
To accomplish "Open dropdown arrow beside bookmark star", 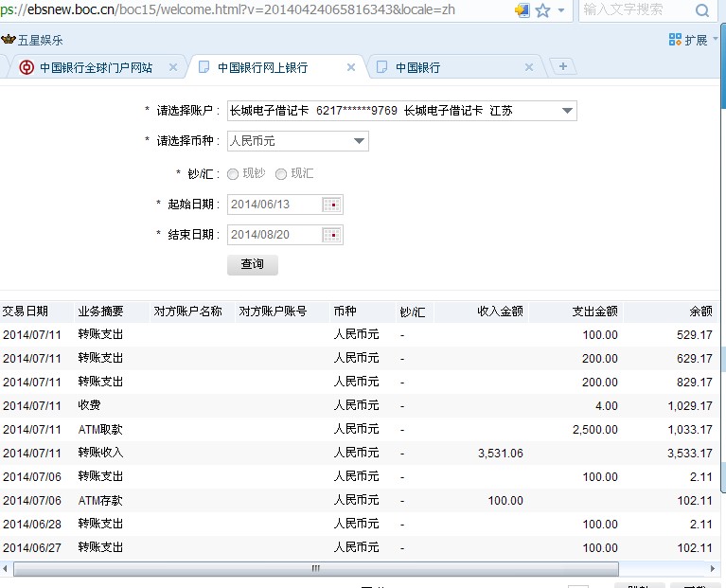I will (561, 10).
